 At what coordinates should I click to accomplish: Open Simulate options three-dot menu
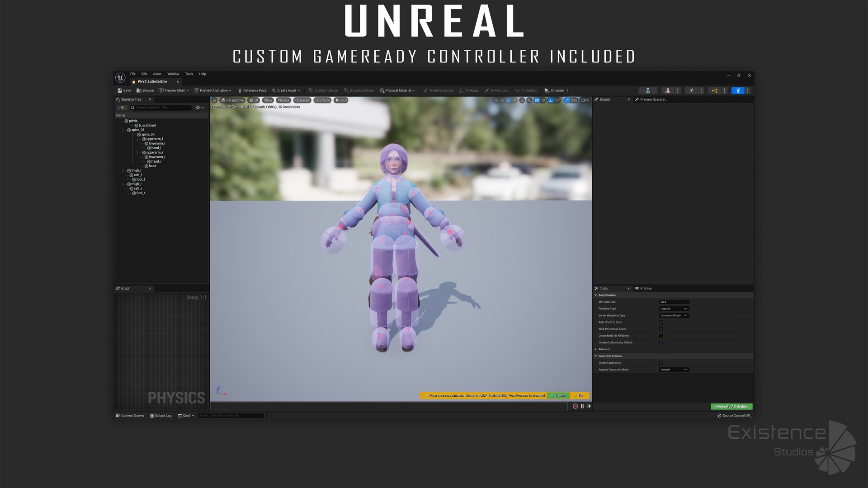(x=568, y=90)
